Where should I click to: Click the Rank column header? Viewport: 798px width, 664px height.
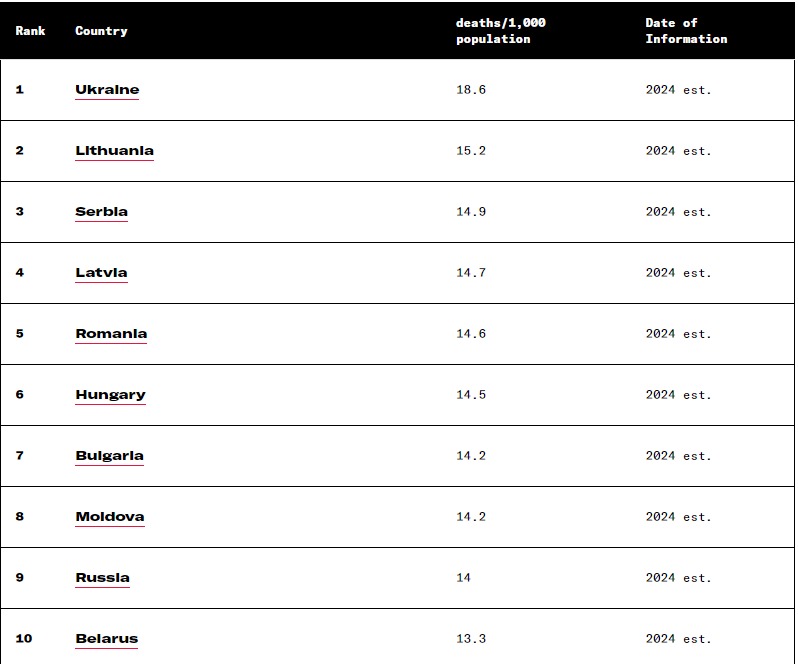[x=31, y=31]
